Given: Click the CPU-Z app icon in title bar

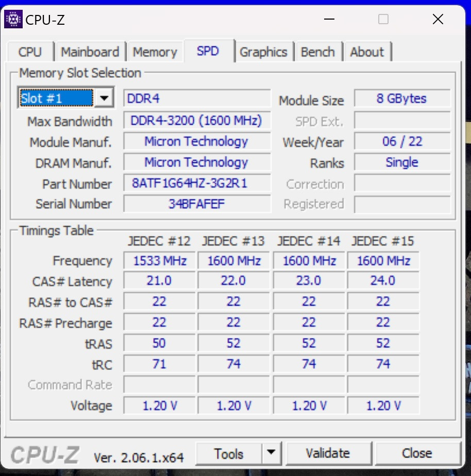Looking at the screenshot, I should (x=13, y=19).
